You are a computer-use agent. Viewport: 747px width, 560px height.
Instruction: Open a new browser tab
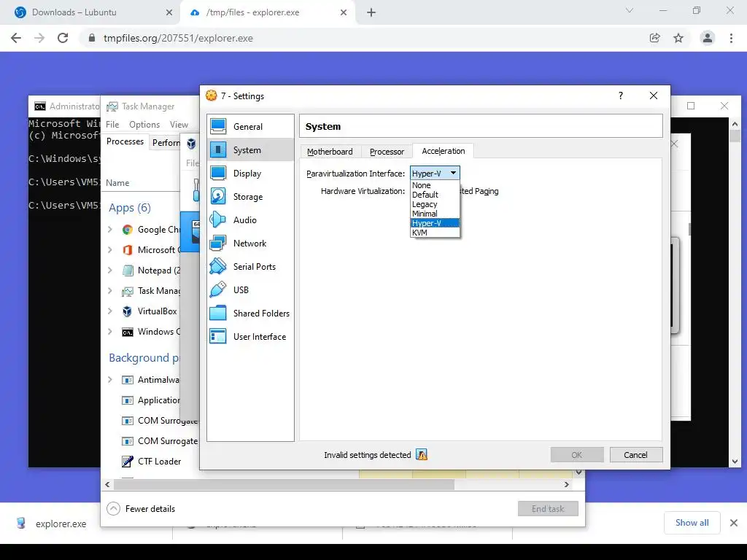371,12
